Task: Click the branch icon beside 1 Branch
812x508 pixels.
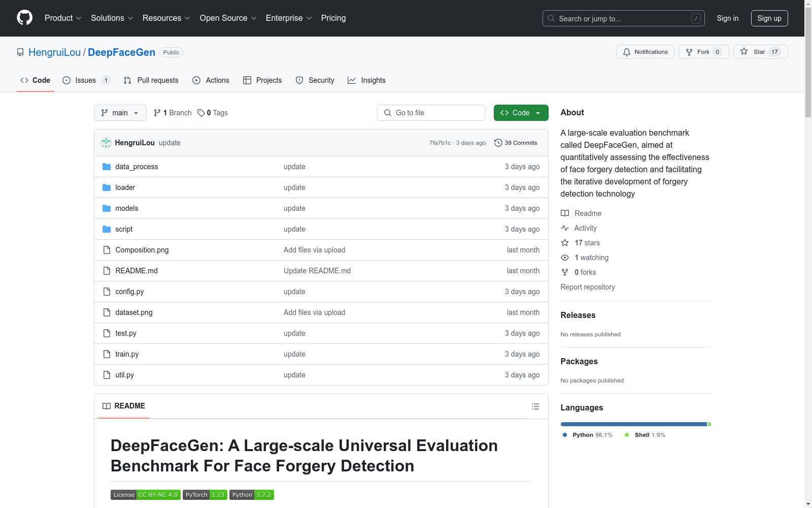Action: point(157,113)
